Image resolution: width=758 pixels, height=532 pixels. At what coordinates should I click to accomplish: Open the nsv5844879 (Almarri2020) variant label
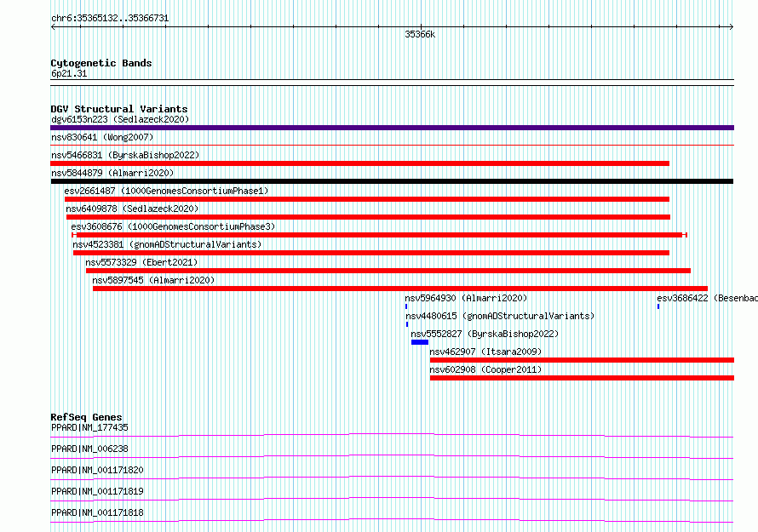pos(112,173)
